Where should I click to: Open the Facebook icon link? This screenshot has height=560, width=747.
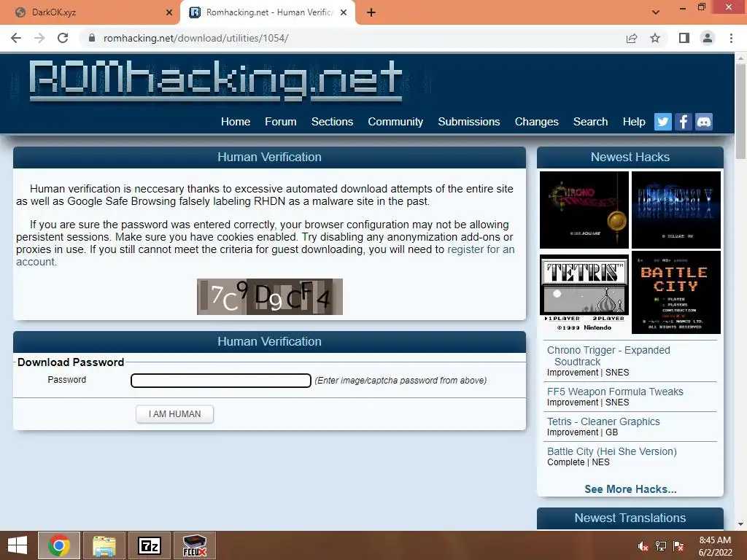[683, 122]
